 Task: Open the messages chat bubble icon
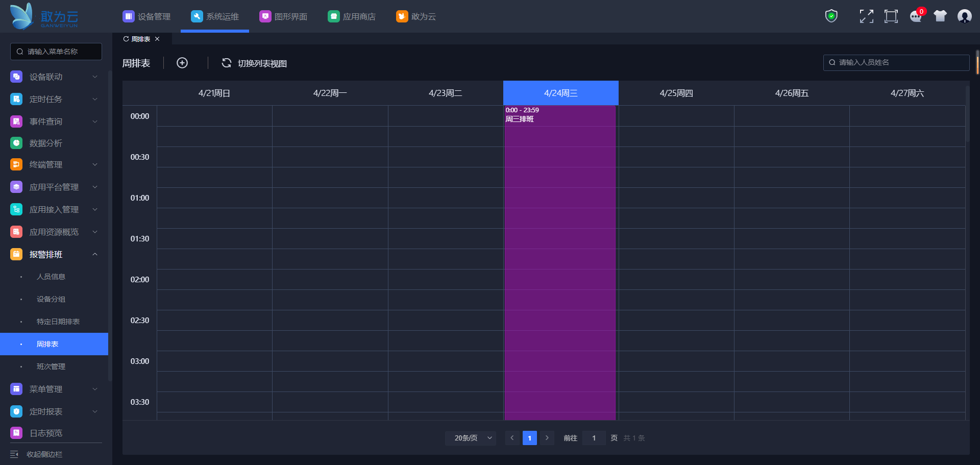tap(916, 16)
